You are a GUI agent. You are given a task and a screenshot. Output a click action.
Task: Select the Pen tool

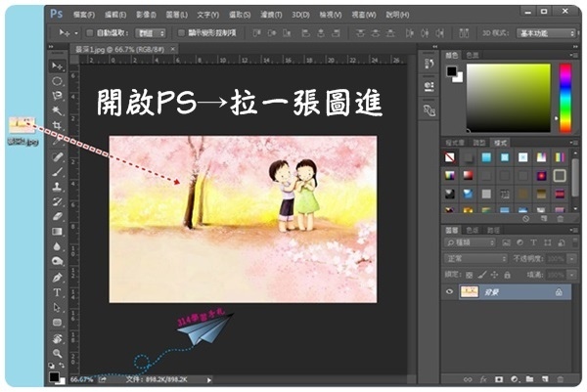tap(58, 278)
